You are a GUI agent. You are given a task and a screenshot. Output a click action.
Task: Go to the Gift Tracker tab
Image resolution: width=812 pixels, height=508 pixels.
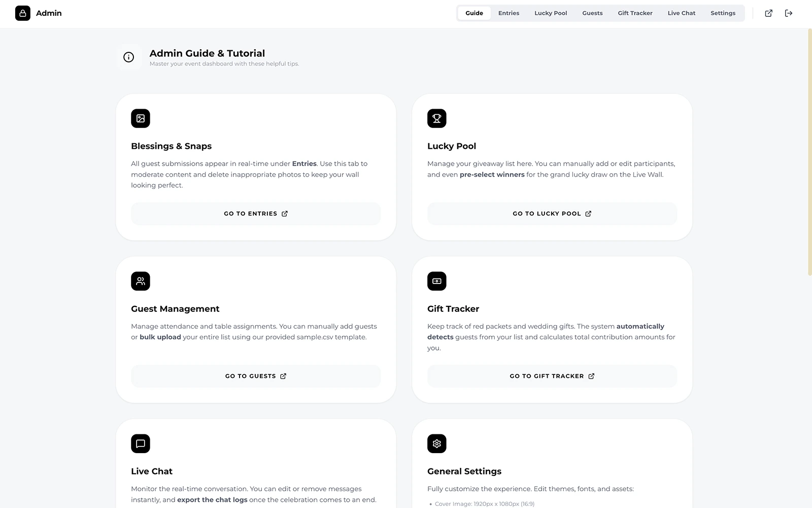[635, 13]
